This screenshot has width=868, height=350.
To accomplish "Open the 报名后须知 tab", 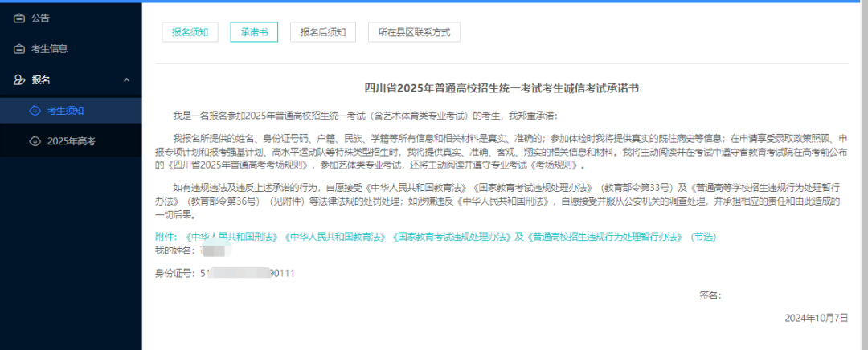I will (x=323, y=32).
